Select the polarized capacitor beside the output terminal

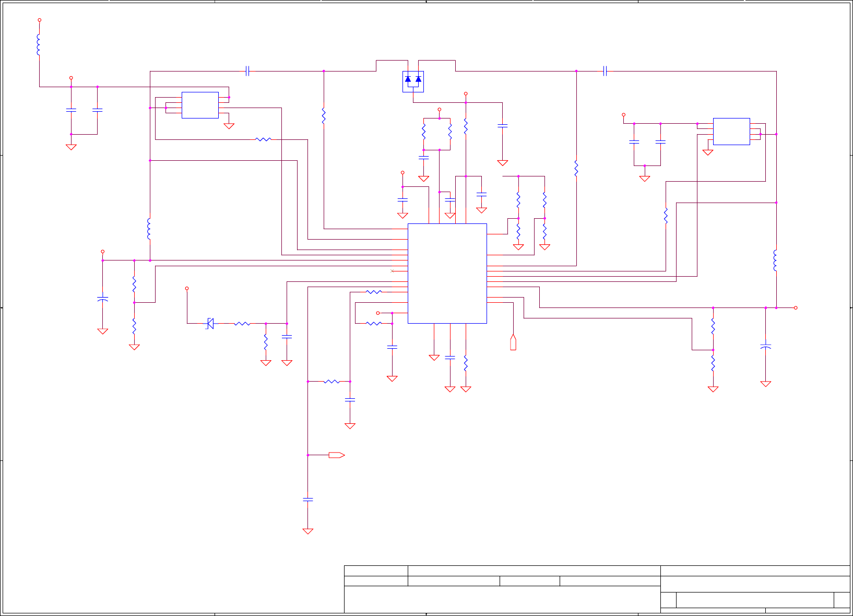coord(766,346)
